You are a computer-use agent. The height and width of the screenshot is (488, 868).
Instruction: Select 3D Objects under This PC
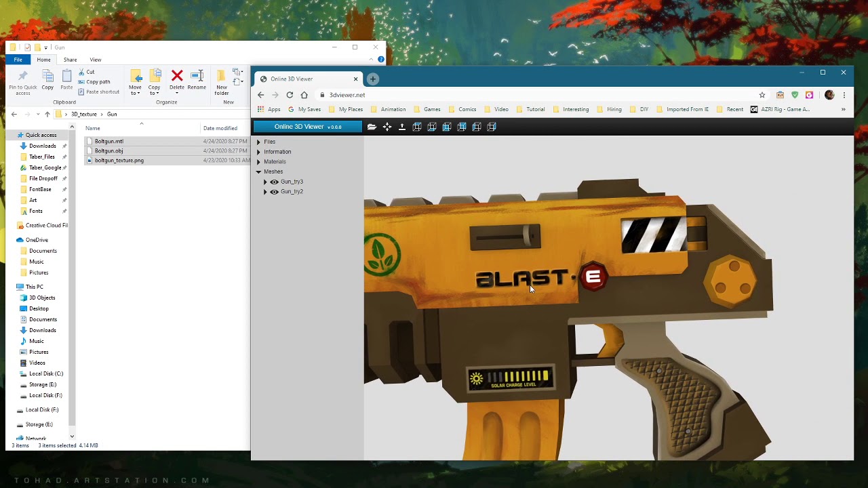click(x=42, y=298)
